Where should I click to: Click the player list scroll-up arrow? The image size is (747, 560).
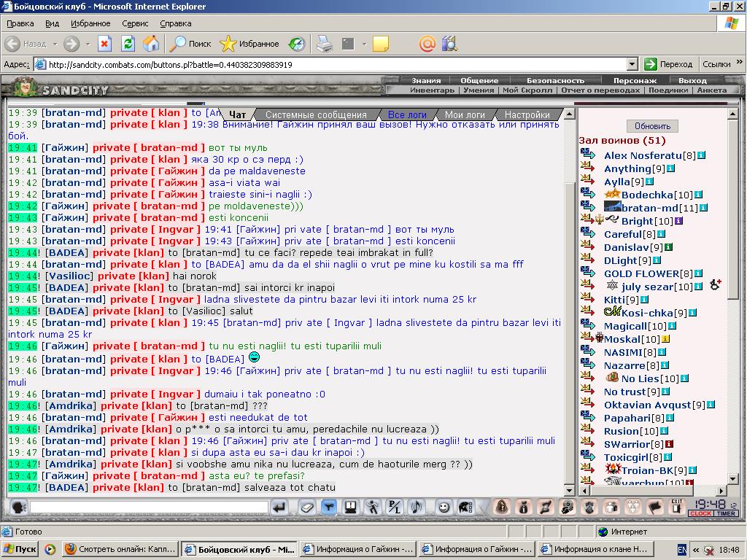[732, 113]
